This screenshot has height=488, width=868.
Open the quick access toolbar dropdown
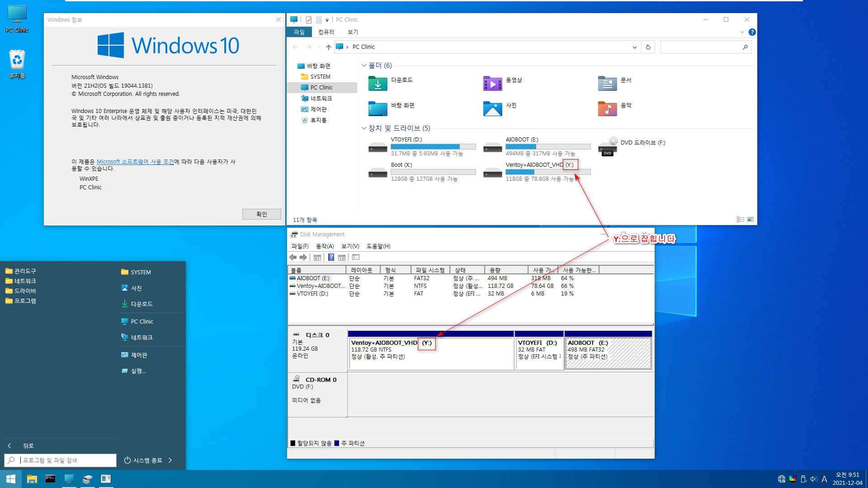pyautogui.click(x=327, y=20)
